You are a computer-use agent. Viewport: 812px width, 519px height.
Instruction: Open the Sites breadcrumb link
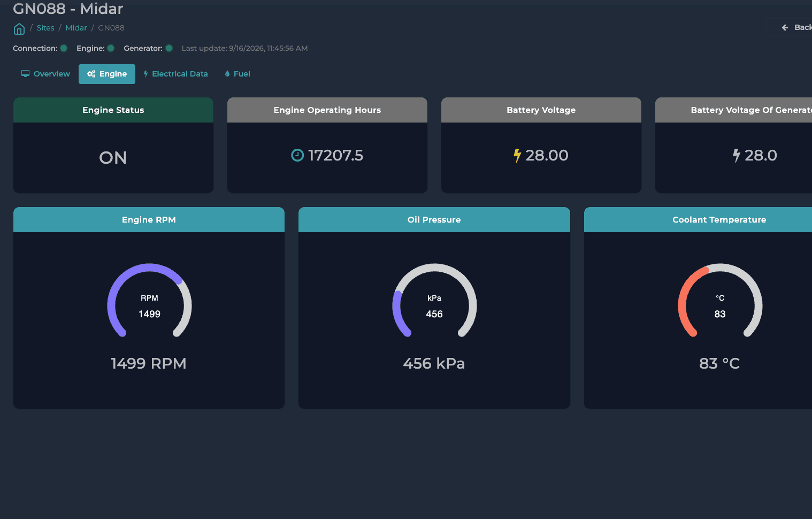tap(45, 28)
